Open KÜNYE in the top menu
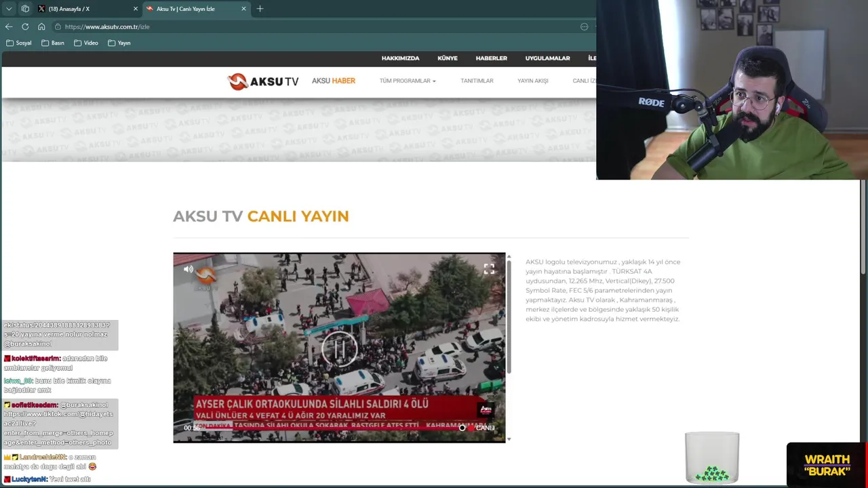The image size is (868, 488). (x=448, y=58)
